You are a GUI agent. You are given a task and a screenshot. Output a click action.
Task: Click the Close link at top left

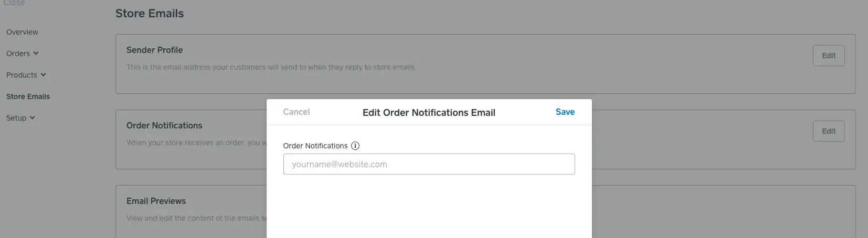tap(14, 3)
